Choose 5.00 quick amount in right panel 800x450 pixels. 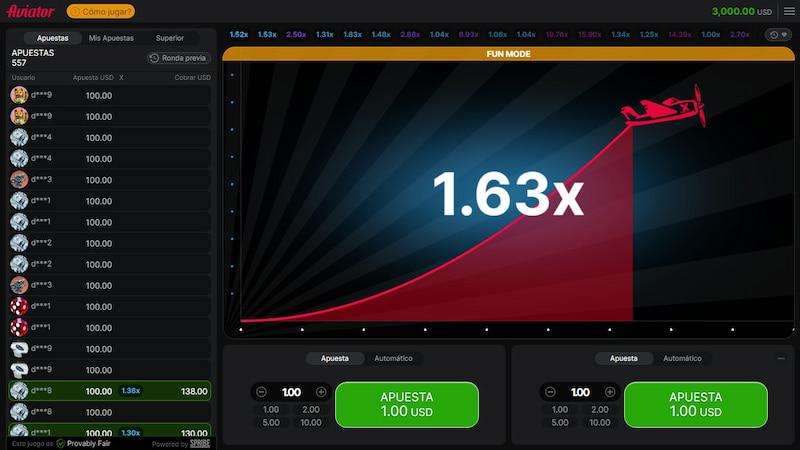(x=560, y=422)
